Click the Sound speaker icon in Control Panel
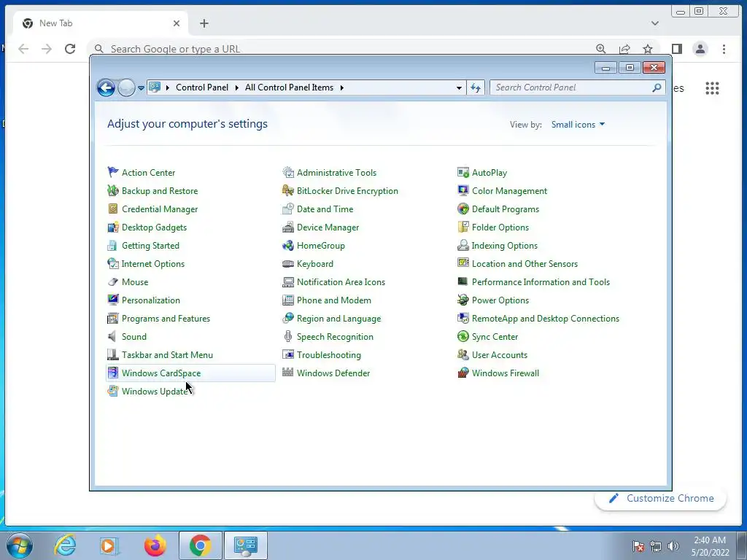 click(113, 337)
